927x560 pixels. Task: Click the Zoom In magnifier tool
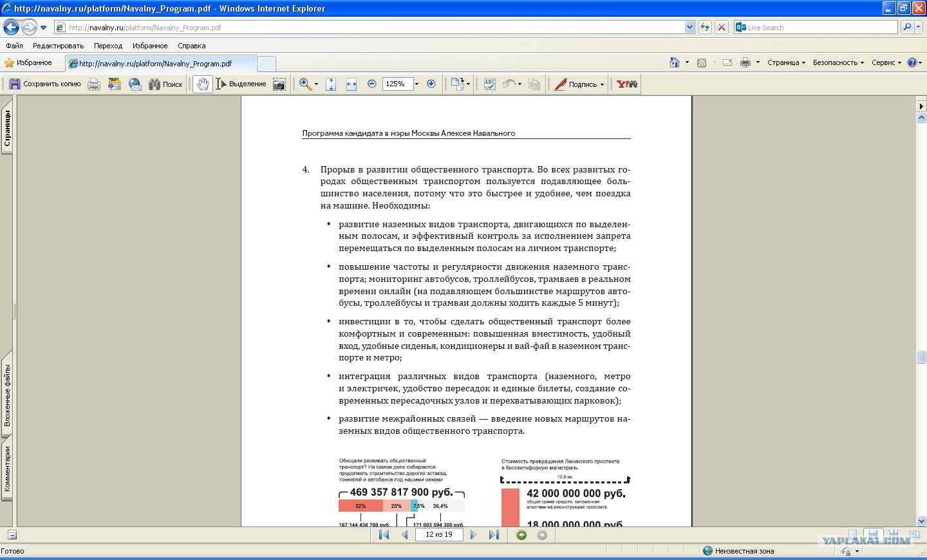305,84
